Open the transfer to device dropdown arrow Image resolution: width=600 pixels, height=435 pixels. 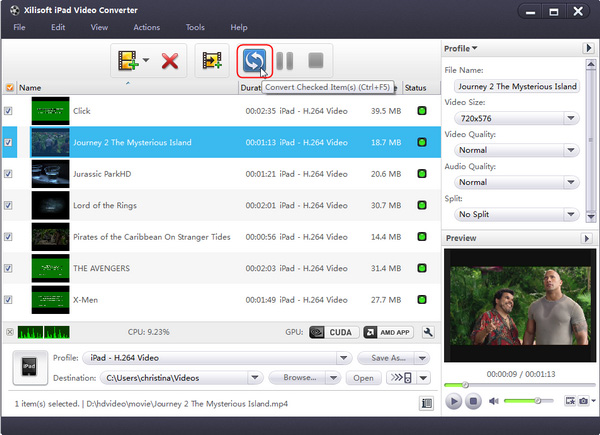[423, 378]
